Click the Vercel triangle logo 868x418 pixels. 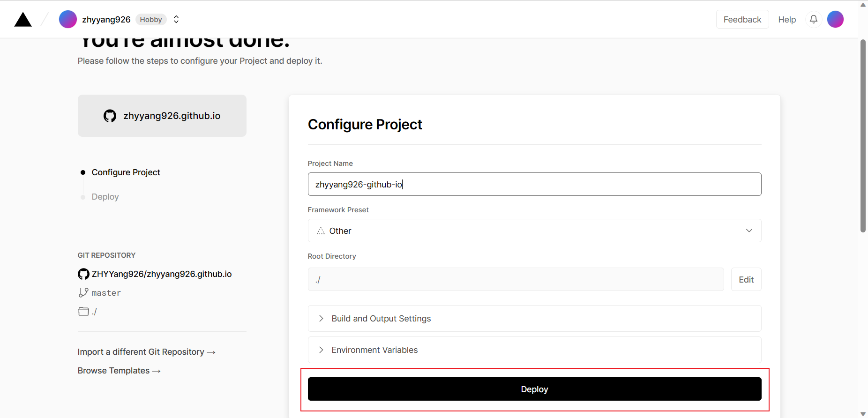(x=23, y=20)
